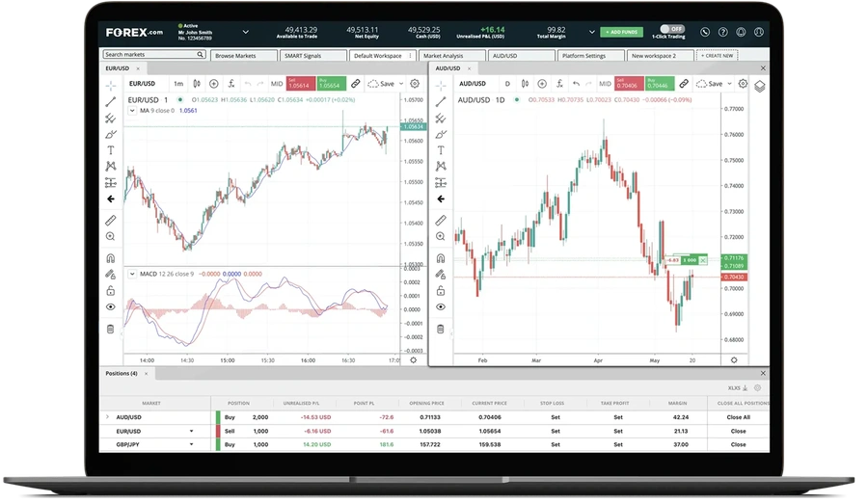Select the brush drawing tool in EUR/USD chart
Screen dimensions: 868x503
point(111,135)
